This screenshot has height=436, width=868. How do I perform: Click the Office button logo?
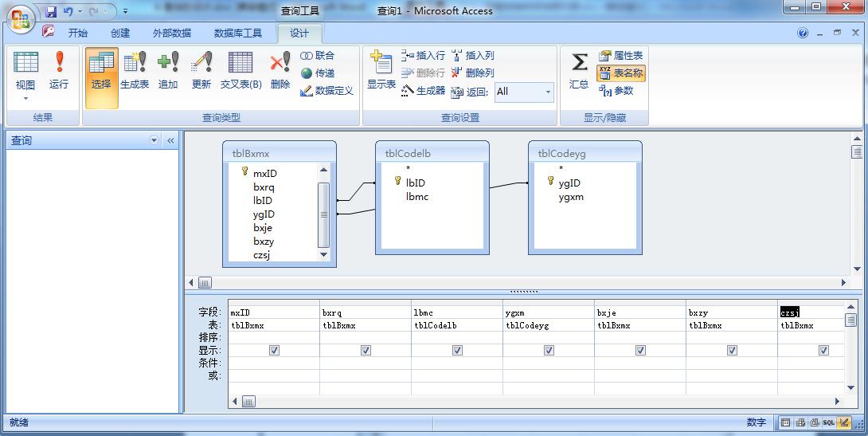tap(21, 19)
